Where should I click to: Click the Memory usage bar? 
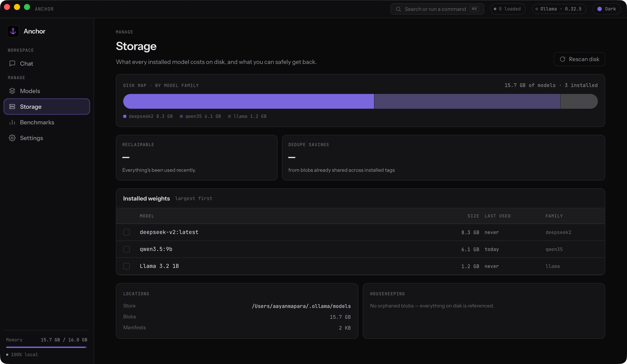pyautogui.click(x=47, y=347)
